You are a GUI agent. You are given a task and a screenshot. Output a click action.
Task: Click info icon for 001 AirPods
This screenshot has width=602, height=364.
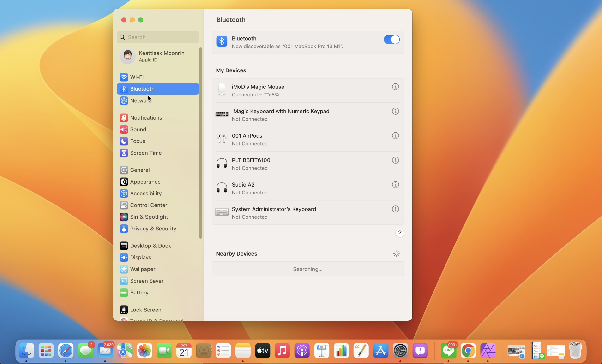click(x=395, y=136)
